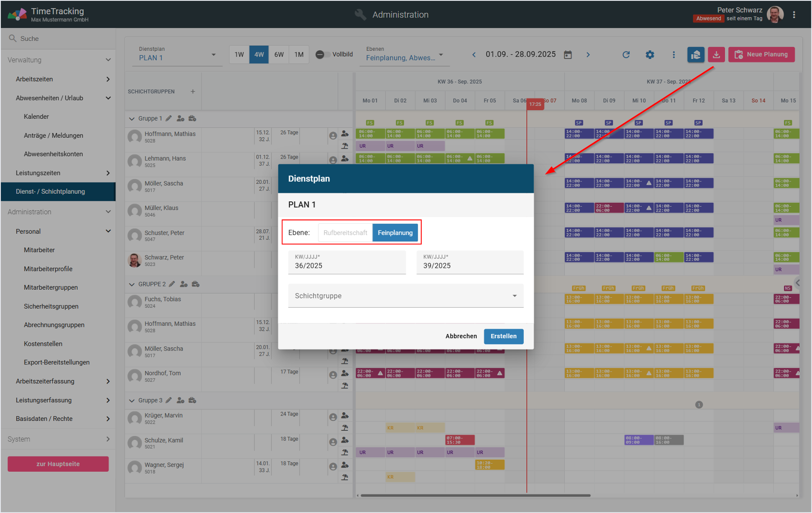Open the three-dot menu beside user avatar
Viewport: 812px width, 513px height.
tap(794, 15)
